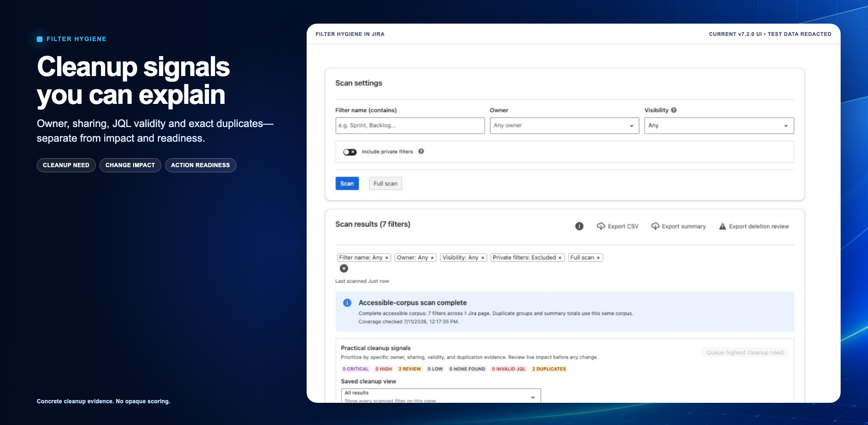868x425 pixels.
Task: Click the Export CSV cloud icon
Action: click(601, 226)
